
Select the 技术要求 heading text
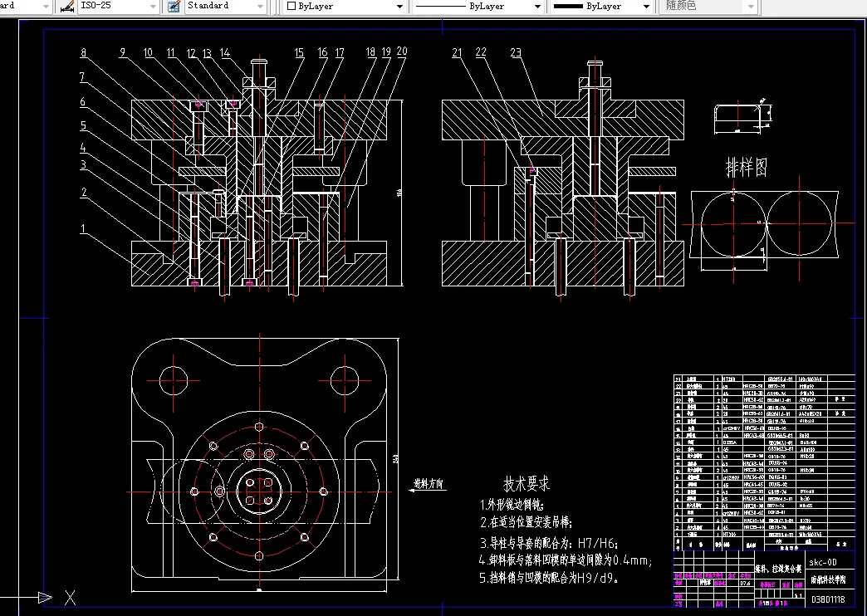click(527, 484)
